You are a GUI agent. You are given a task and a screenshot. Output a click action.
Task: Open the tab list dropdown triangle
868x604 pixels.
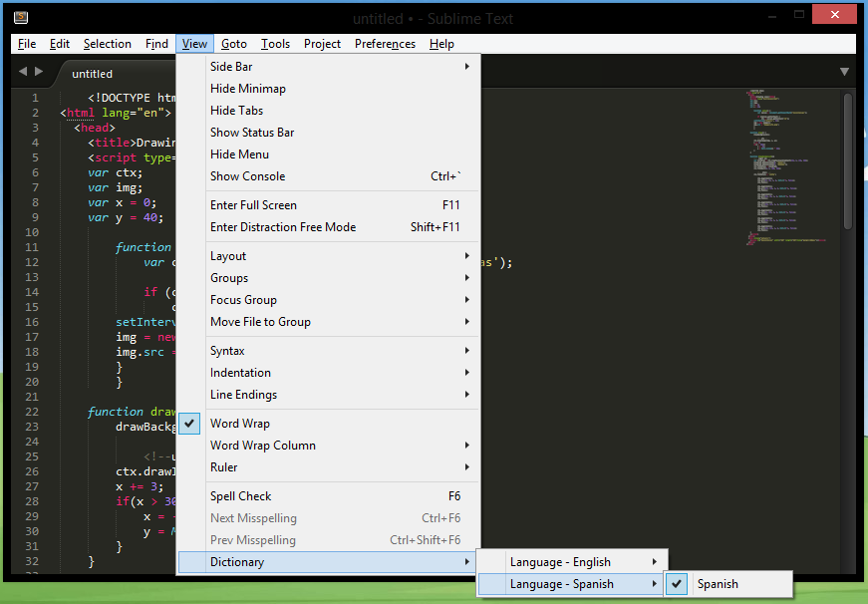pos(844,72)
